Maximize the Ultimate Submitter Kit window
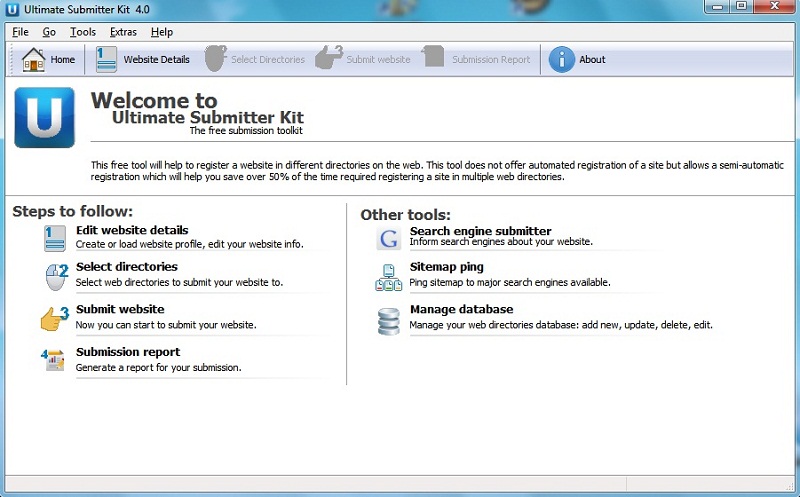The image size is (800, 497). tap(742, 7)
